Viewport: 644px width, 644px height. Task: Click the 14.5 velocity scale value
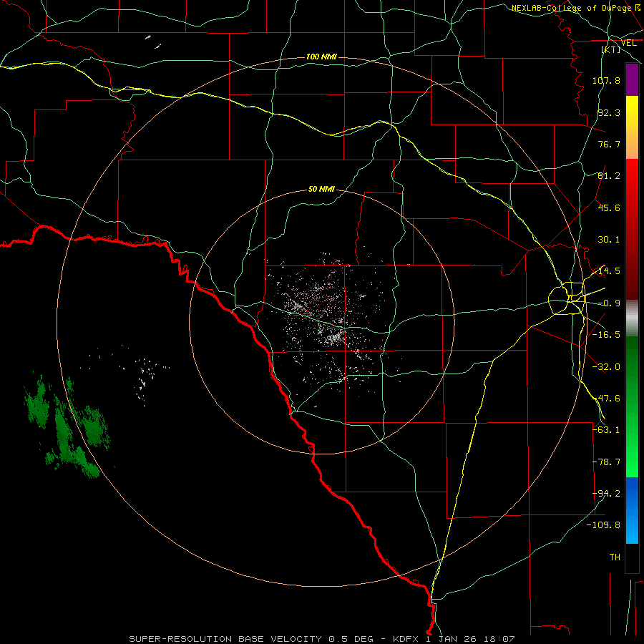pos(609,271)
